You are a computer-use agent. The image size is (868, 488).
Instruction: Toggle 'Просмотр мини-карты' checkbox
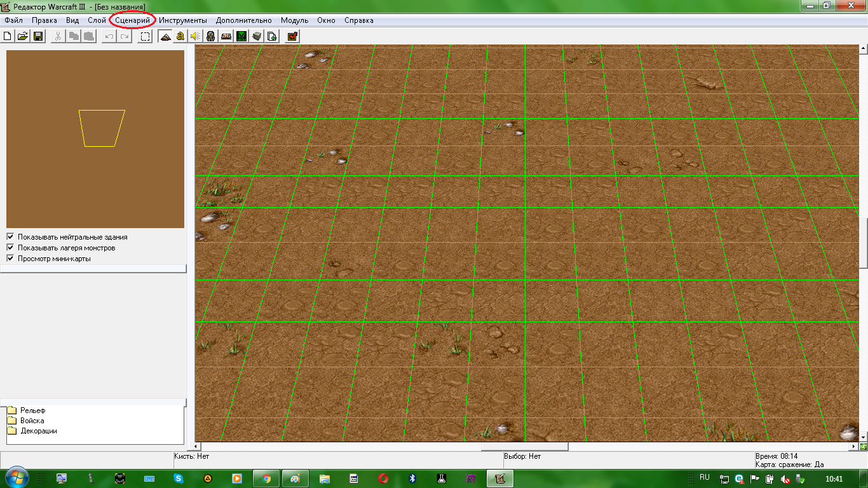point(10,258)
